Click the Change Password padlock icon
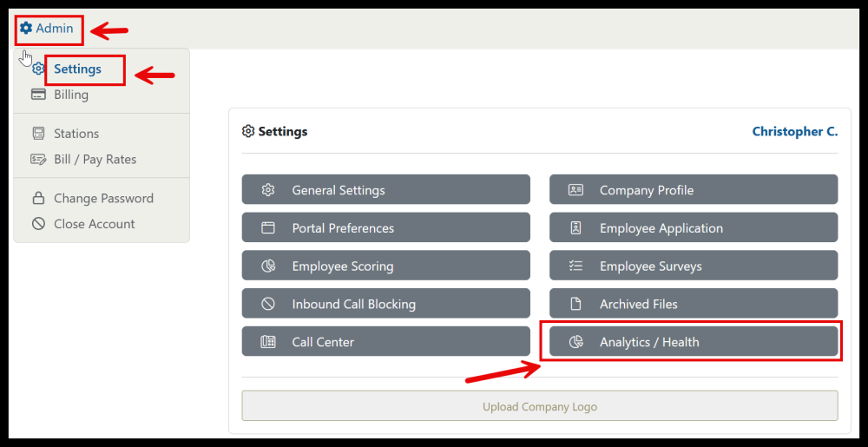Screen dimensions: 868x447 point(38,198)
